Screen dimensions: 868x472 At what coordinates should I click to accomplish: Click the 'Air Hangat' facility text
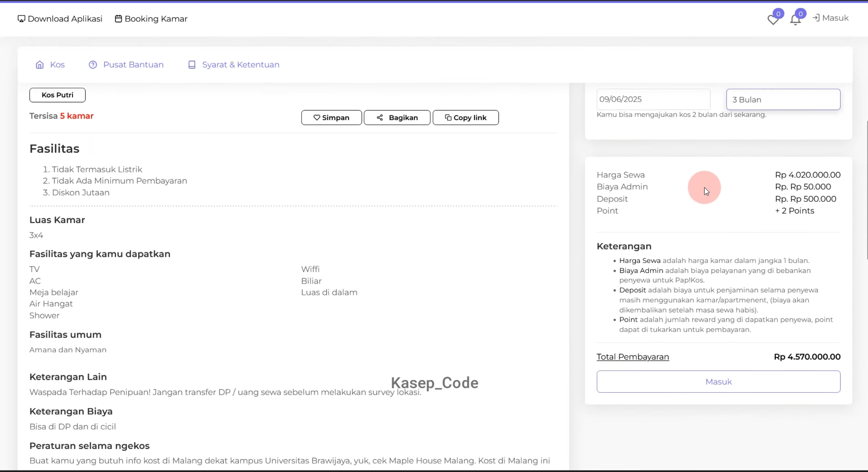tap(51, 304)
